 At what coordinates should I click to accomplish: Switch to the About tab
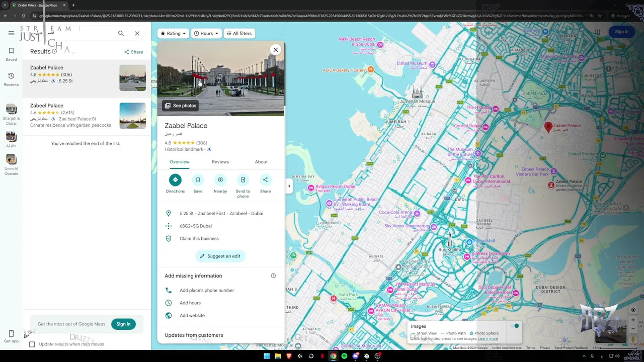click(x=261, y=162)
